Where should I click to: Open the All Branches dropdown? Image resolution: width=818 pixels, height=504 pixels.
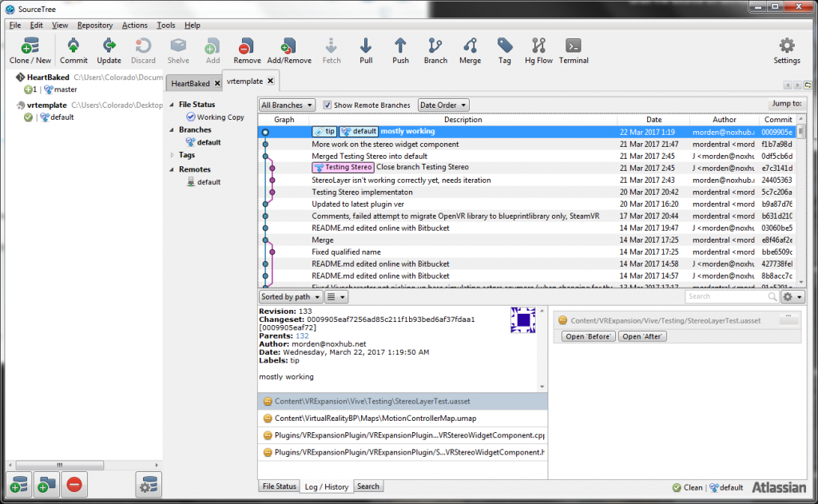[x=287, y=105]
